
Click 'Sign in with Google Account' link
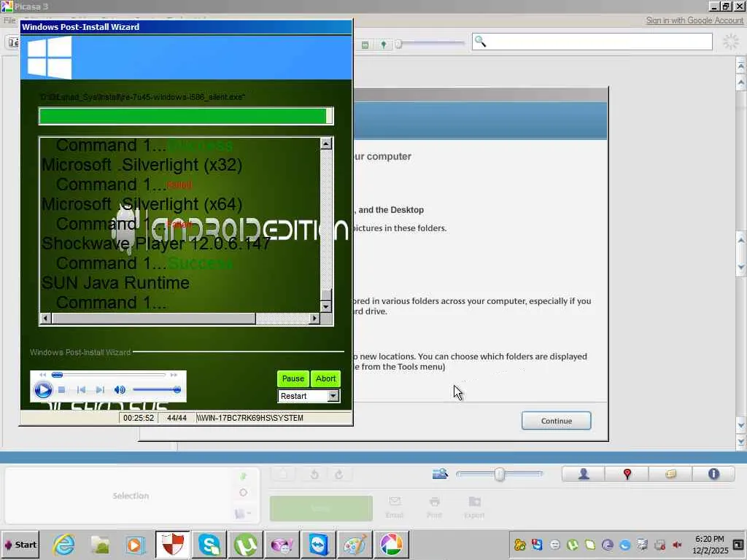(x=694, y=20)
